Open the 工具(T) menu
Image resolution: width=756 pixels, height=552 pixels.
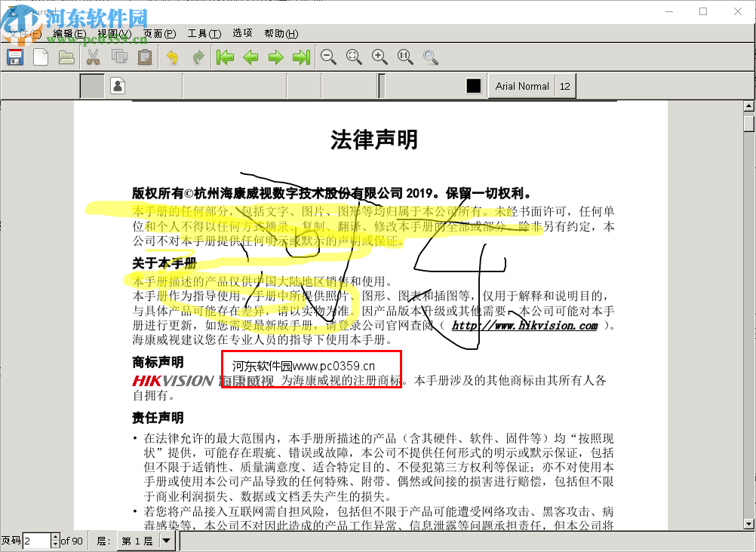click(x=202, y=33)
